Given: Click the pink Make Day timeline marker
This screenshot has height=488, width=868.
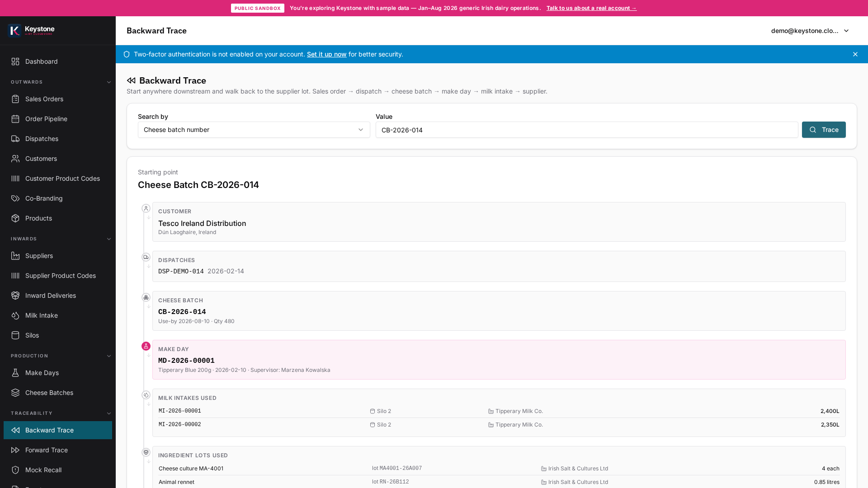Looking at the screenshot, I should click(x=146, y=346).
